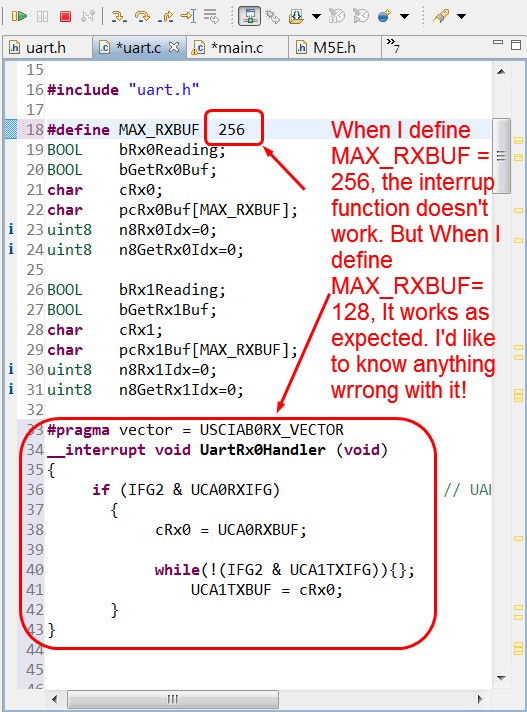This screenshot has height=712, width=527.
Task: Click on 'n8GetRx0Idx=0;' on line 24
Action: point(181,250)
